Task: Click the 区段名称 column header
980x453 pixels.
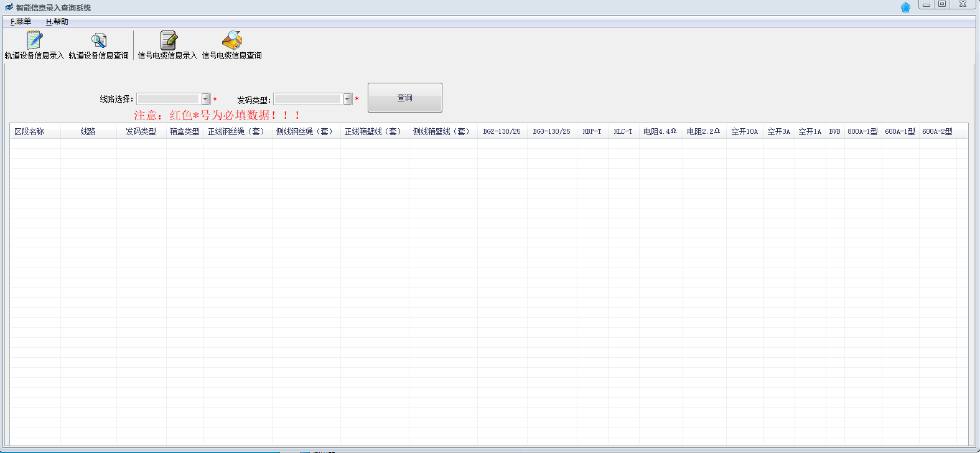Action: 35,131
